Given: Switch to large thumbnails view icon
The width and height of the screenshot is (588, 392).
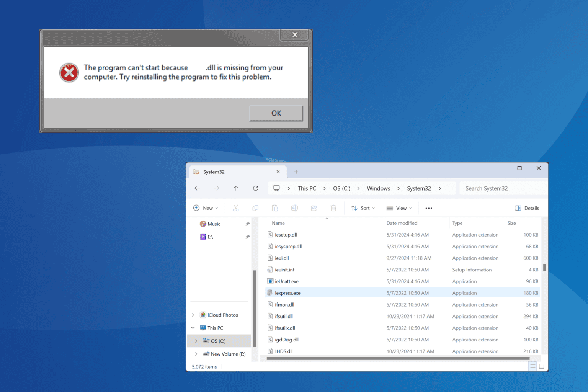Looking at the screenshot, I should [542, 367].
